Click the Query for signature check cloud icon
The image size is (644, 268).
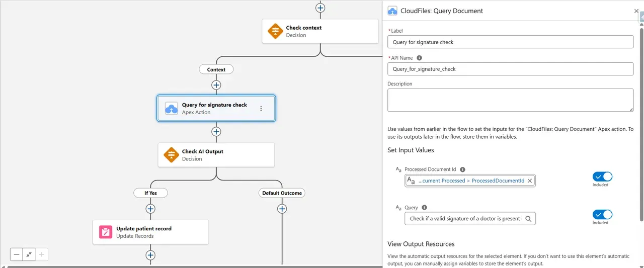pos(171,108)
